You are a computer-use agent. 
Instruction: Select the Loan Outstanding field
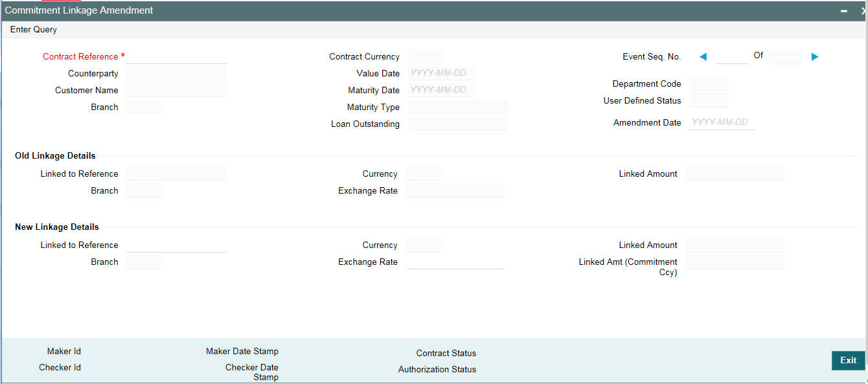click(x=458, y=124)
